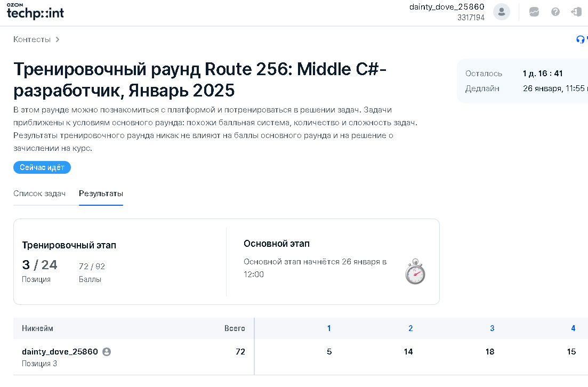
Task: Select the Результаты tab
Action: [x=101, y=193]
